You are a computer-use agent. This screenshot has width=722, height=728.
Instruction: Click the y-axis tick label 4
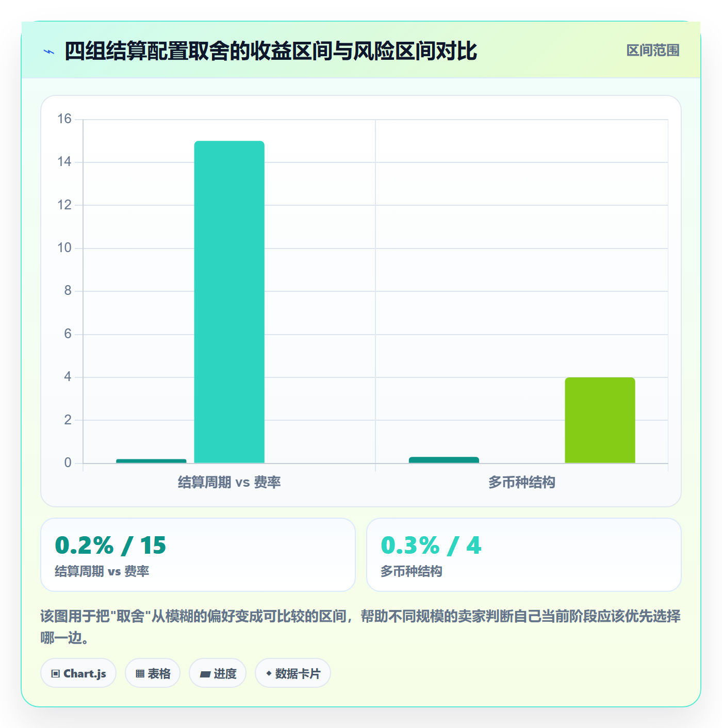[x=68, y=377]
